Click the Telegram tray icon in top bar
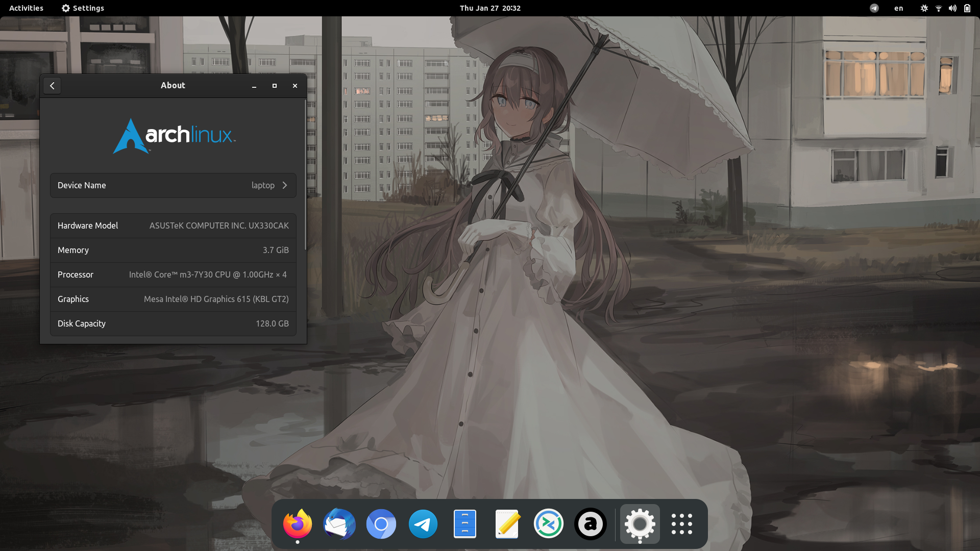The width and height of the screenshot is (980, 551). 874,8
